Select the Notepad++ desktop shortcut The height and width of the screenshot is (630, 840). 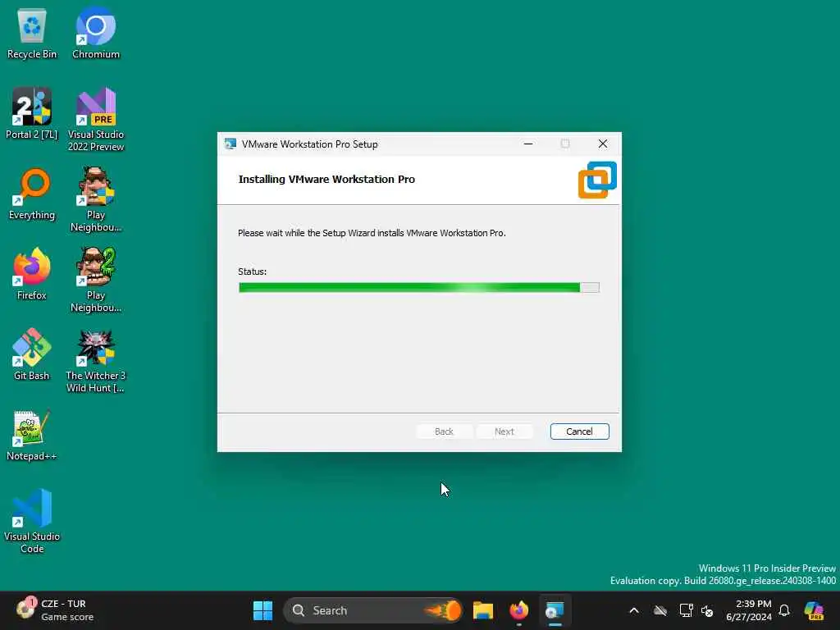(32, 435)
